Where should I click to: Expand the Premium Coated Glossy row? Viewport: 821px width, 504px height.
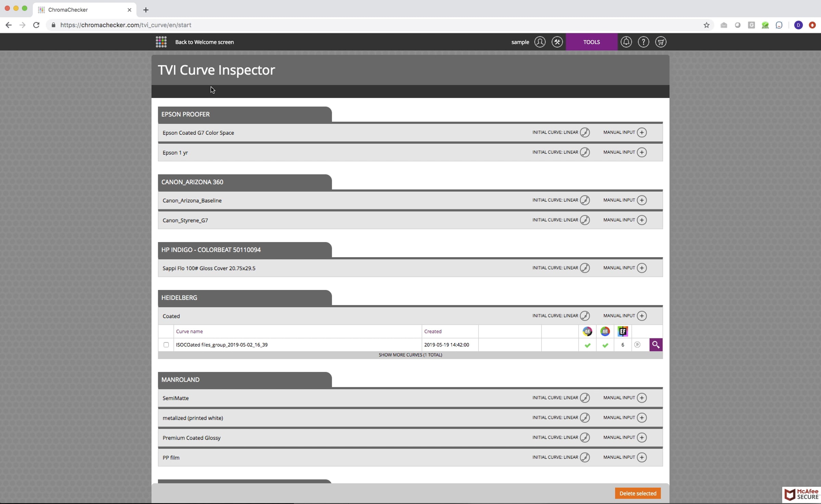[x=192, y=438]
